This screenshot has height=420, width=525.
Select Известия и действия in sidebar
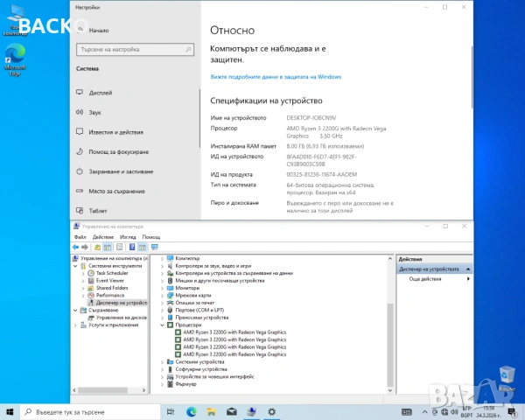[x=114, y=132]
